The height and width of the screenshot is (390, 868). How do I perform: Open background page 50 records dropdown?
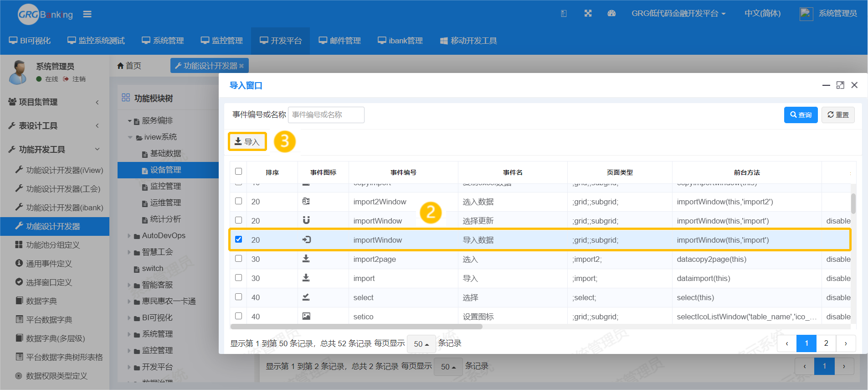(x=449, y=367)
